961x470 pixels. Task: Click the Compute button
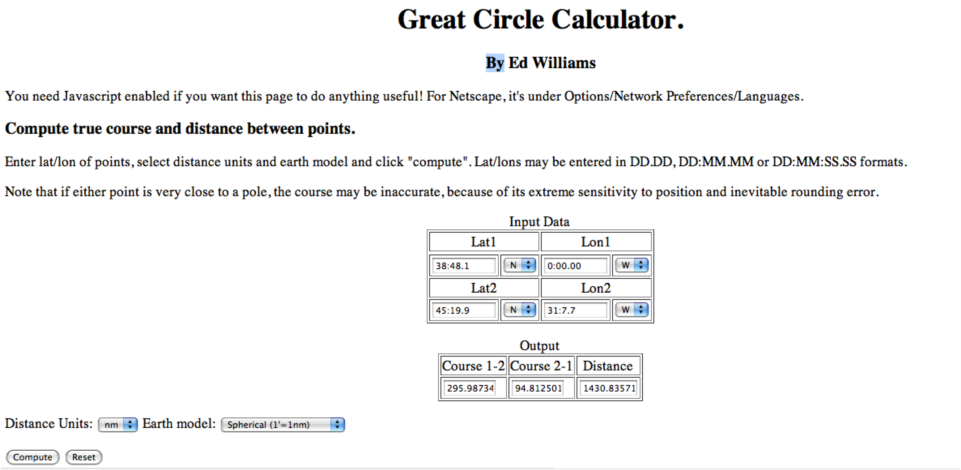[32, 457]
